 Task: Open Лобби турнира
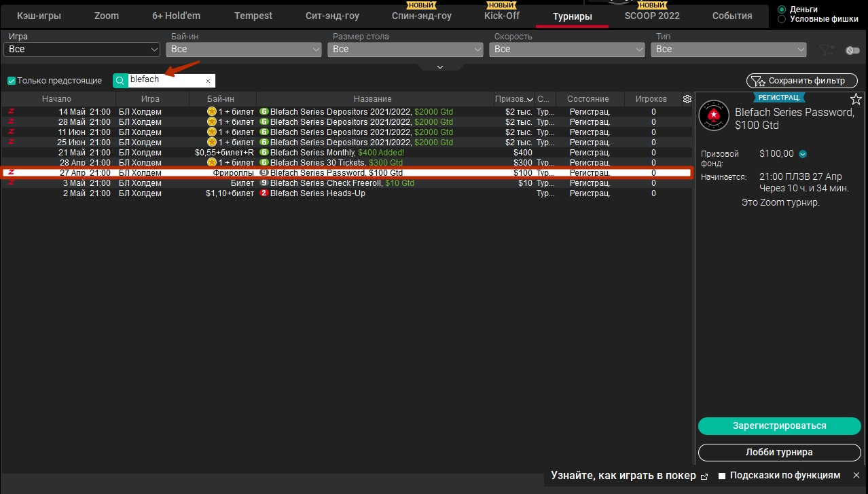[x=780, y=452]
